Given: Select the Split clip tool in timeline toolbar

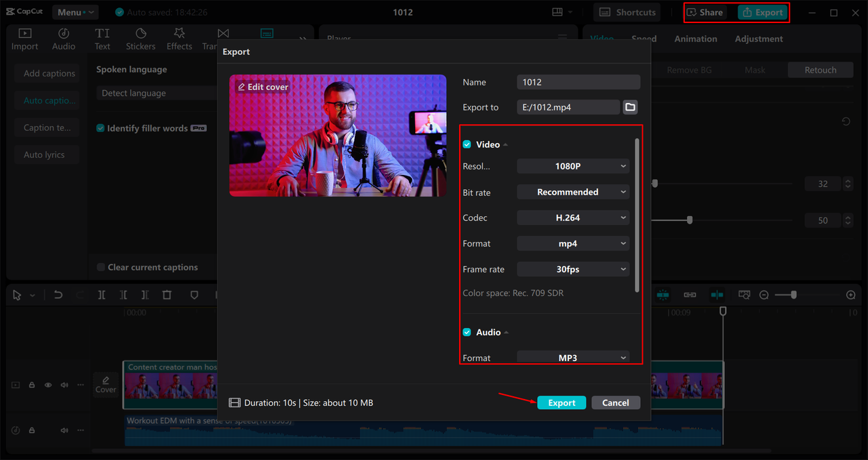Looking at the screenshot, I should coord(101,295).
